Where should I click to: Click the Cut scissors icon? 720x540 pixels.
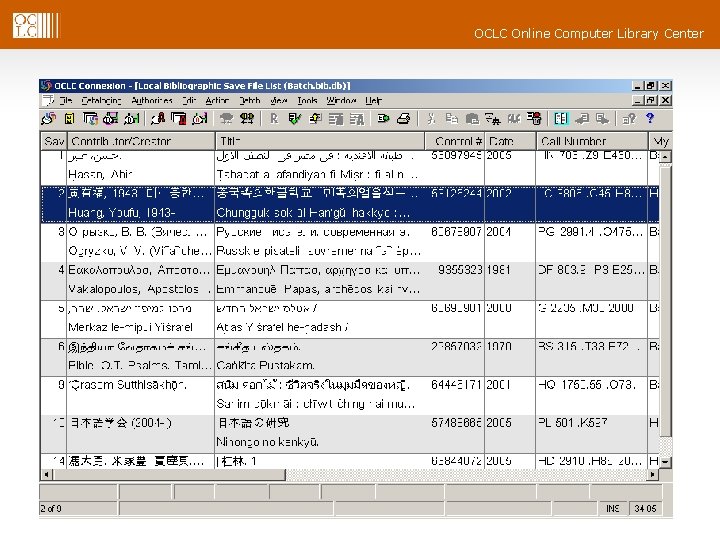[431, 119]
